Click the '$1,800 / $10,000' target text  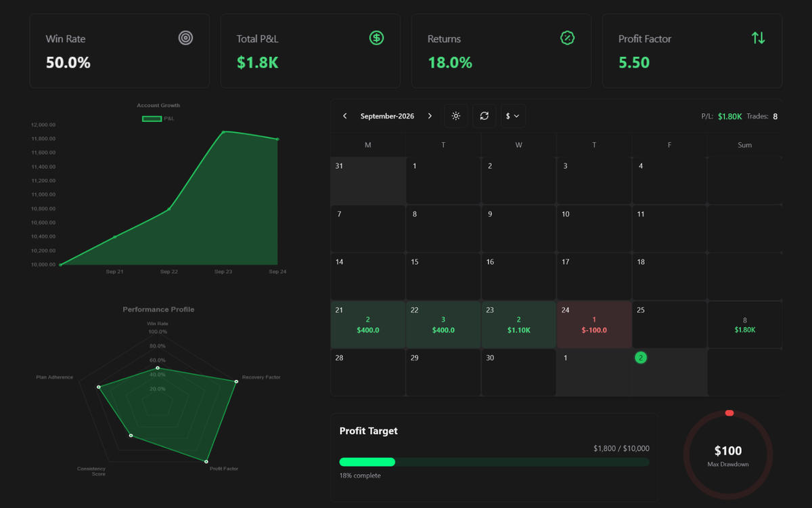(621, 448)
